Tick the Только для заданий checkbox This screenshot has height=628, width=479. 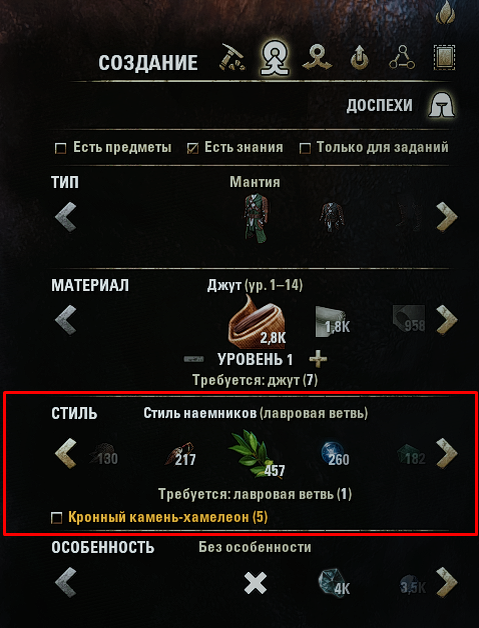pyautogui.click(x=305, y=149)
